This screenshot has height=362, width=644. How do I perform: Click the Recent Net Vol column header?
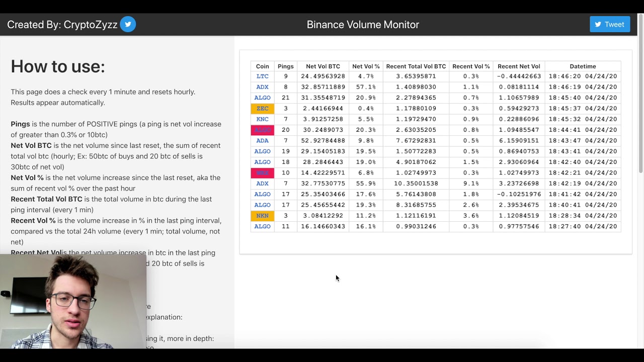click(x=519, y=66)
